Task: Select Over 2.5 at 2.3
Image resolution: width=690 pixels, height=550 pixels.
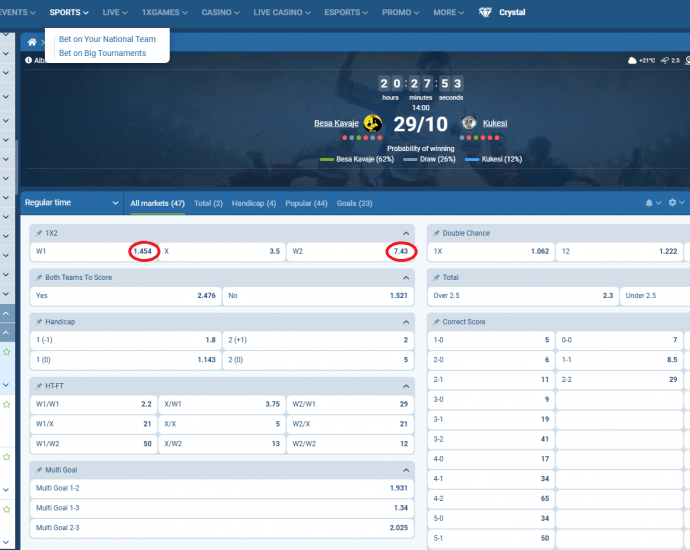Action: [523, 296]
